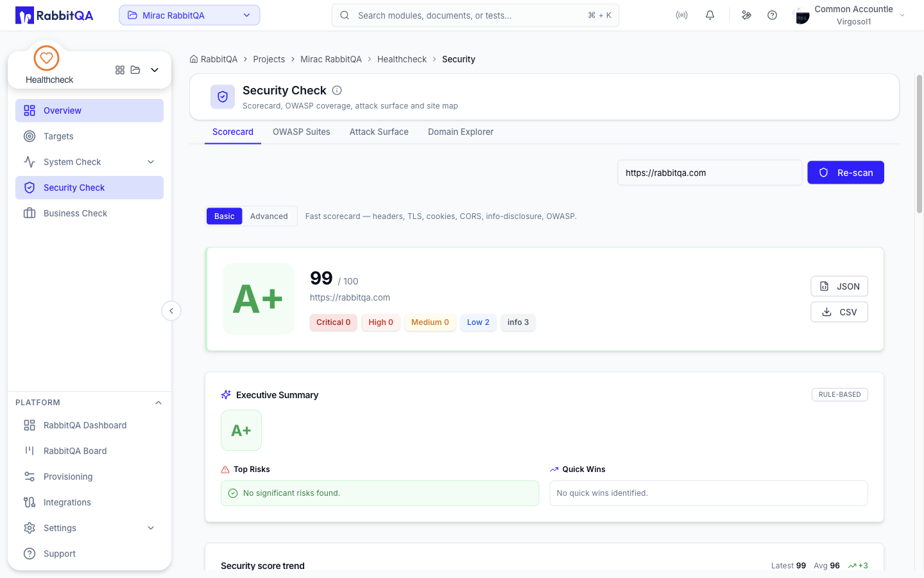Image resolution: width=924 pixels, height=578 pixels.
Task: Click the account avatar image
Action: pyautogui.click(x=801, y=16)
